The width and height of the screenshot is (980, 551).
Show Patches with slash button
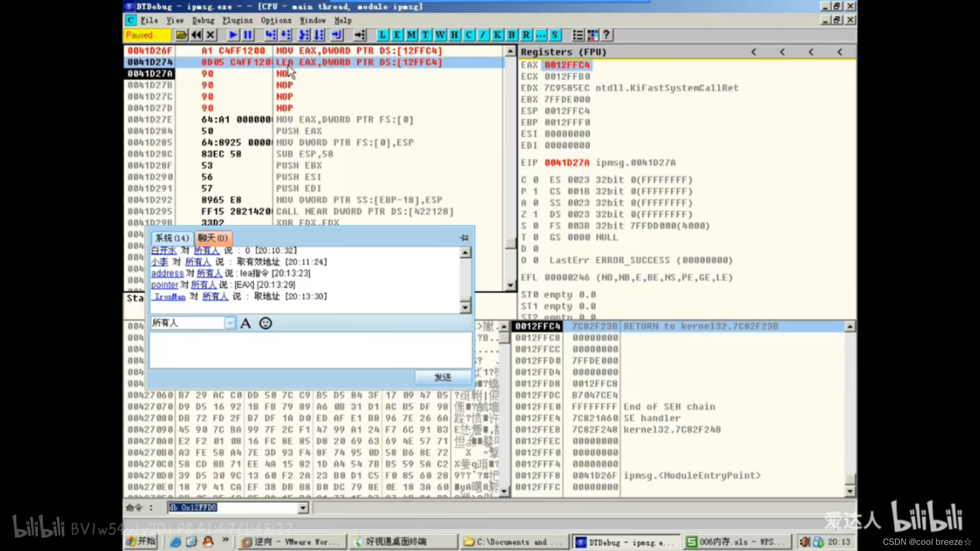483,35
